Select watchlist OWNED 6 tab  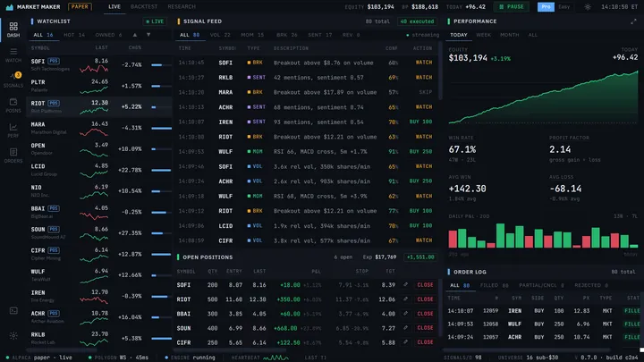coord(108,35)
